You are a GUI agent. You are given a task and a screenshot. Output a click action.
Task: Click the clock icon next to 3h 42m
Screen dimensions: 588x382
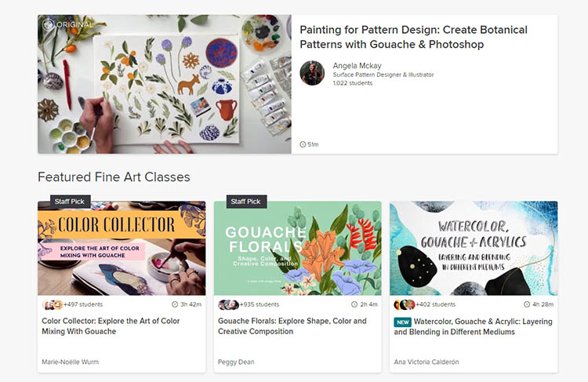(x=175, y=304)
